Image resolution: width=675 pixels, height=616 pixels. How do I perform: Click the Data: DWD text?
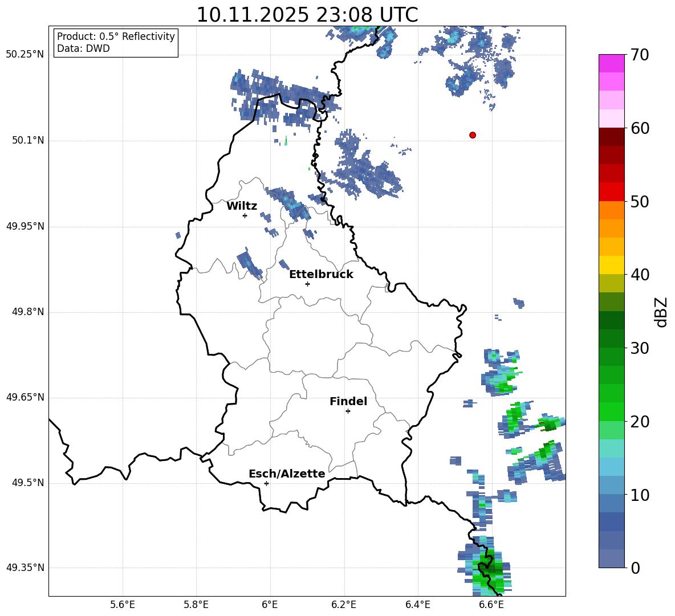click(x=83, y=48)
